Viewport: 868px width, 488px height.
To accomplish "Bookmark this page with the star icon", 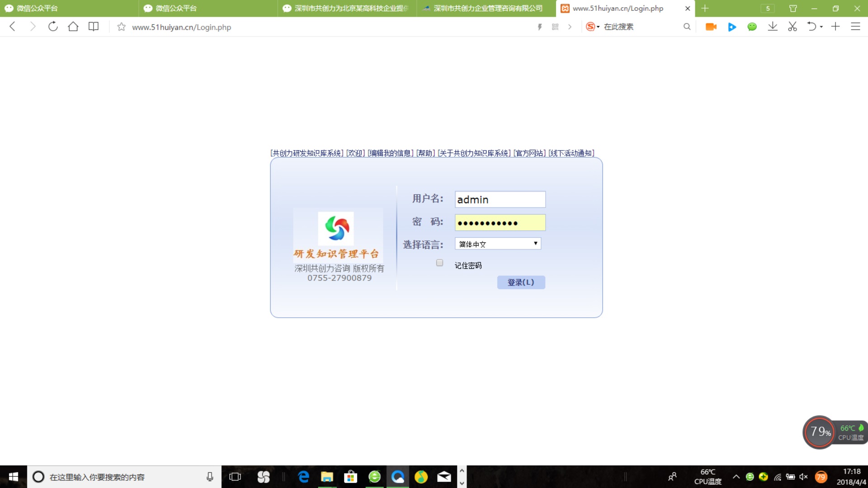I will pyautogui.click(x=121, y=27).
